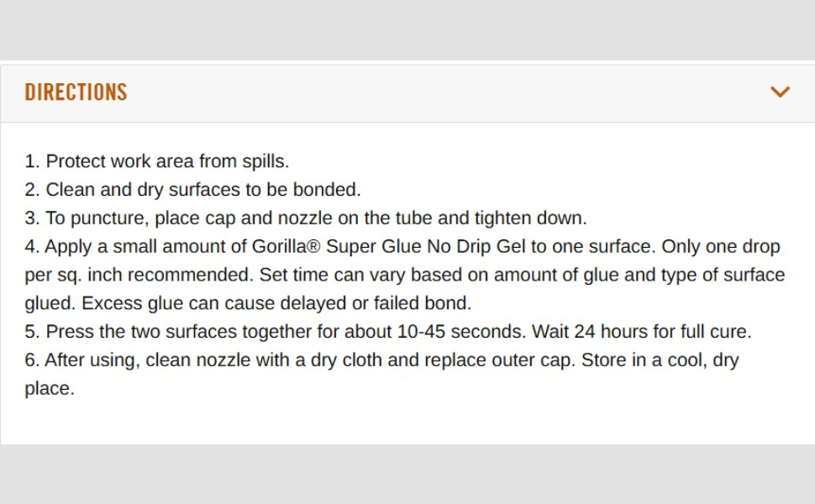Click step 3 about puncturing the tube
The width and height of the screenshot is (815, 504).
coord(306,218)
